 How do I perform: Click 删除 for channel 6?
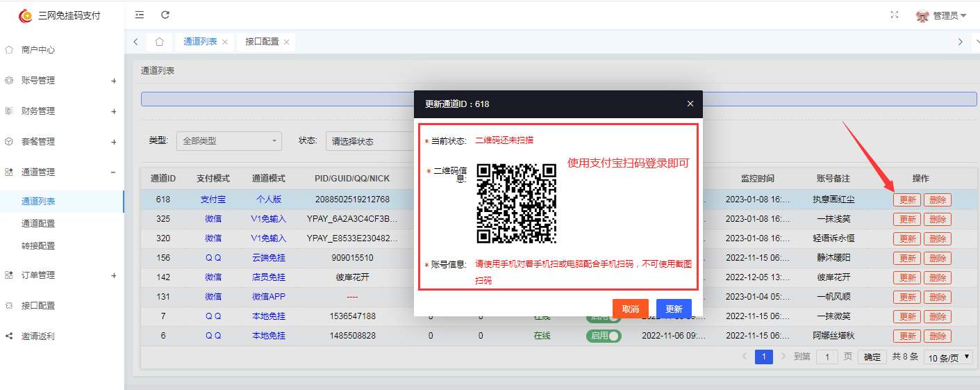point(938,336)
